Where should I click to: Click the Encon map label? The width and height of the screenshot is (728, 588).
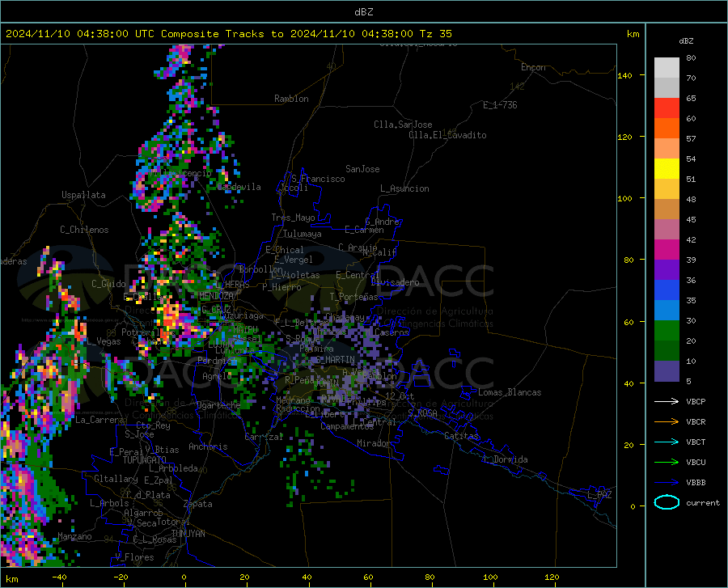pos(533,67)
